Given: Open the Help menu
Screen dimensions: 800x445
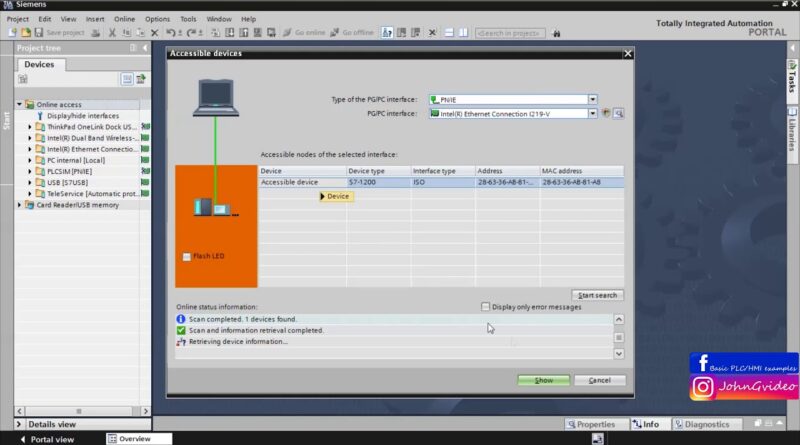Looking at the screenshot, I should tap(248, 19).
